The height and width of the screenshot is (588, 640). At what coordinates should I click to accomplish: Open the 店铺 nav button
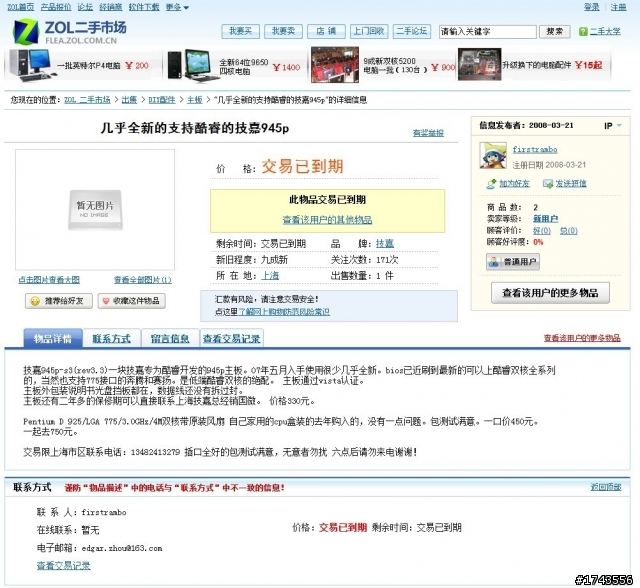click(326, 31)
